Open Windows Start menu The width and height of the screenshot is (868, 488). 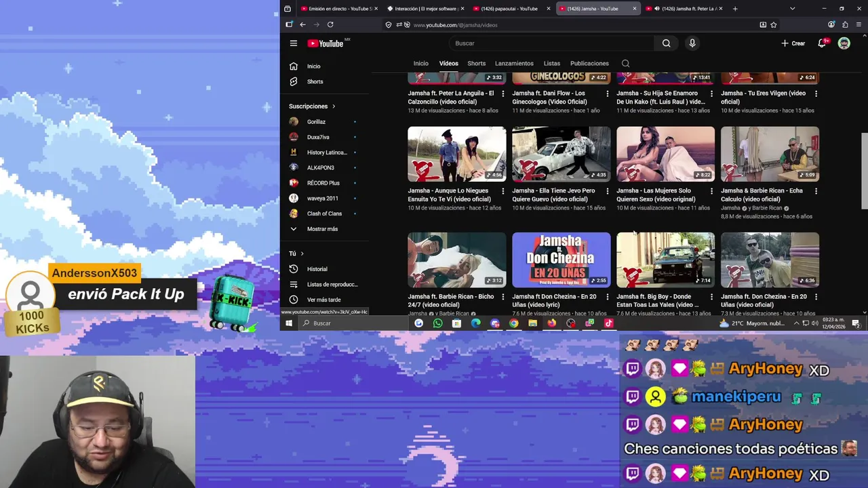[x=289, y=323]
